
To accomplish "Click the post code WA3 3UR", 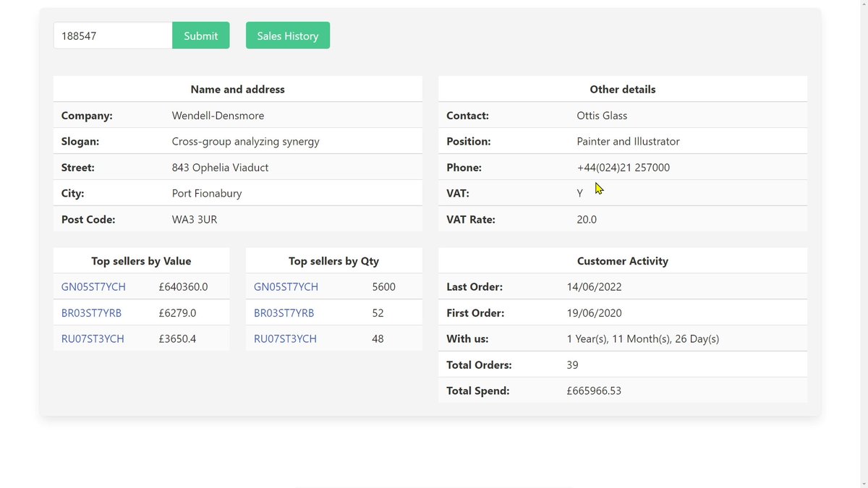I will [x=195, y=220].
